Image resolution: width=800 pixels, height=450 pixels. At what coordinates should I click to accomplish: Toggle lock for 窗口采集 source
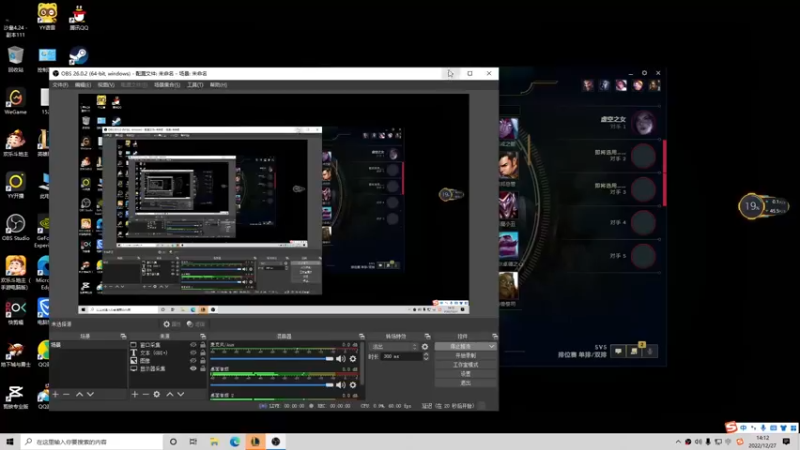click(x=203, y=345)
